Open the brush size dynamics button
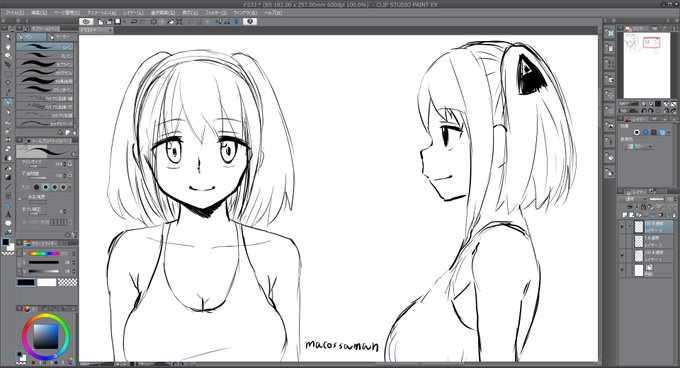This screenshot has width=680, height=368. point(70,164)
